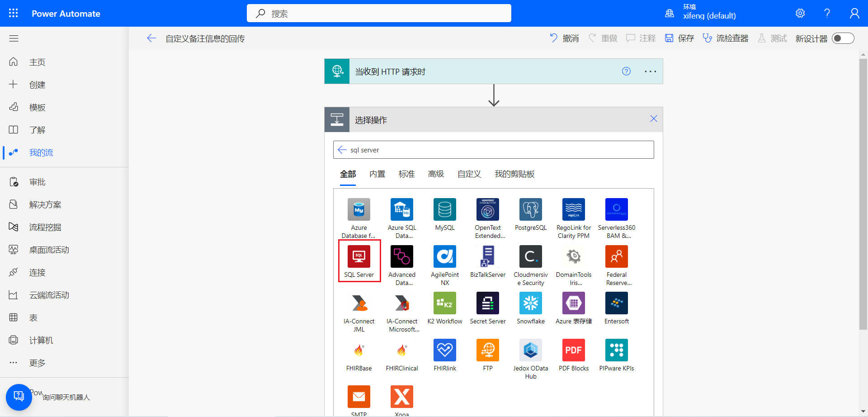This screenshot has height=417, width=868.
Task: Open the 环境 xifeng environment picker
Action: coord(701,13)
